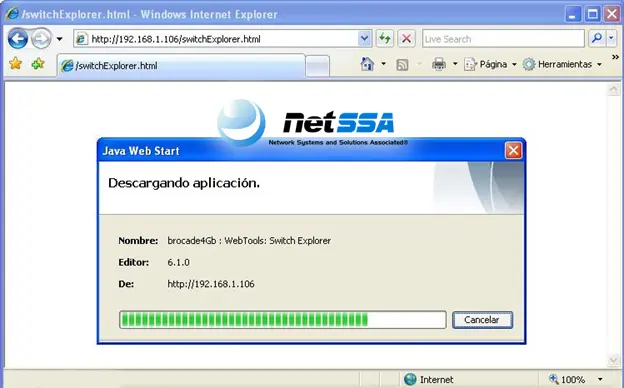Click the Refresh page icon

click(384, 39)
